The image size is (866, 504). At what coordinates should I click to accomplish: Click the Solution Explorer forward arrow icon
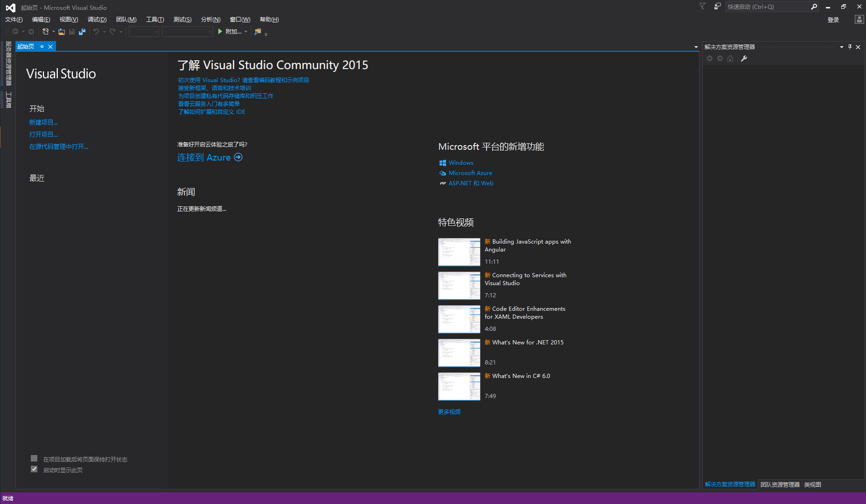coord(720,58)
